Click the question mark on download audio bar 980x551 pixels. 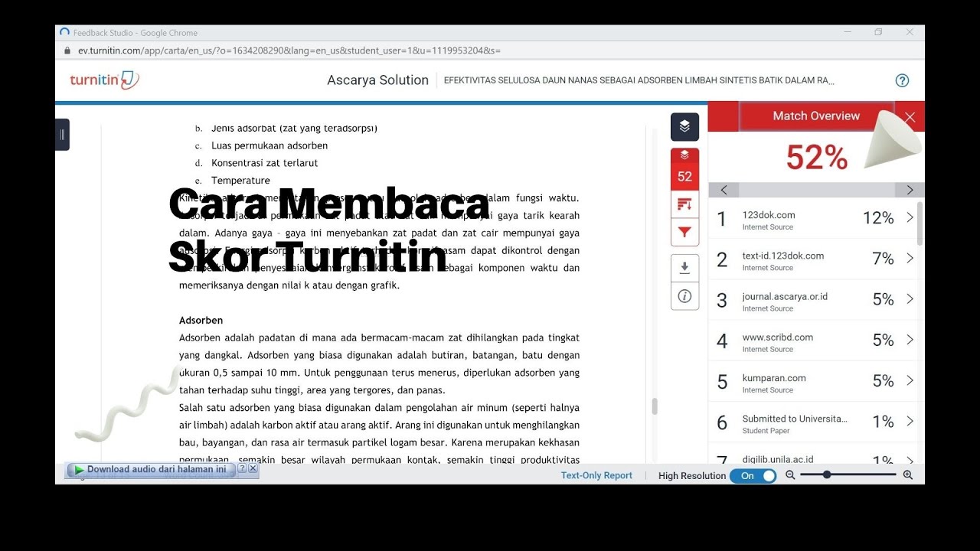click(242, 468)
